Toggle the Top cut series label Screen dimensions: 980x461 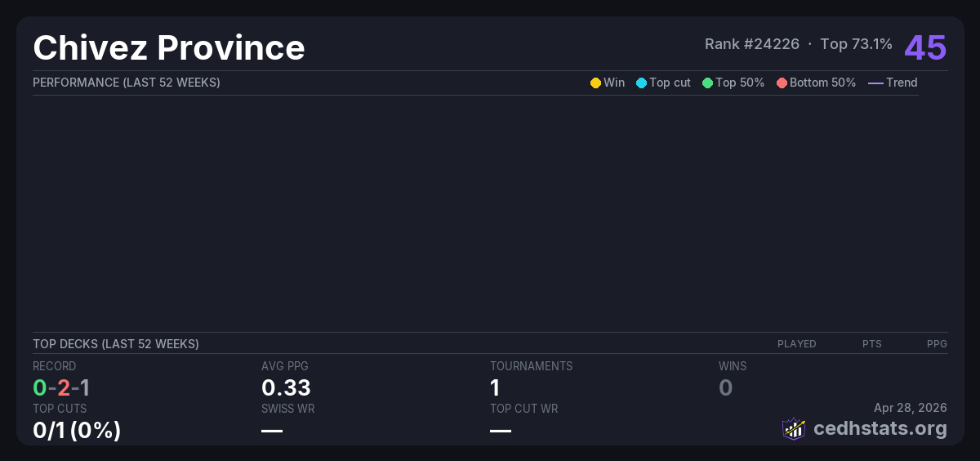point(670,83)
